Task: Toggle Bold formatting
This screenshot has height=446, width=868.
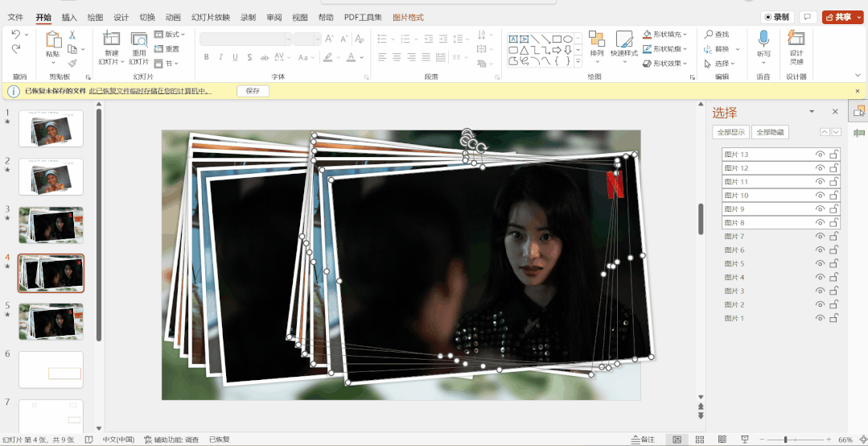Action: coord(207,57)
